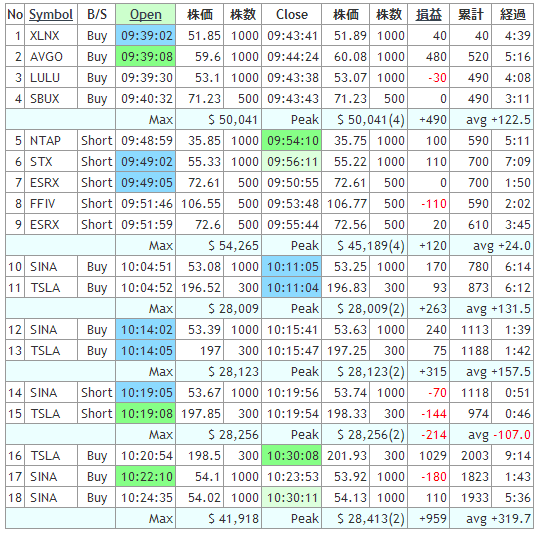Viewport: 538px width, 534px height.
Task: Click close time 09:54:10
Action: click(x=292, y=140)
